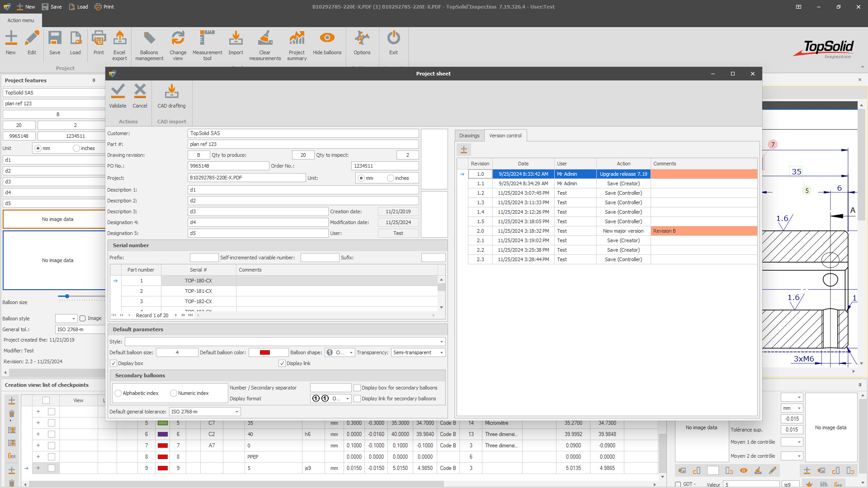
Task: Enable Display link for secondary balloons
Action: click(357, 399)
